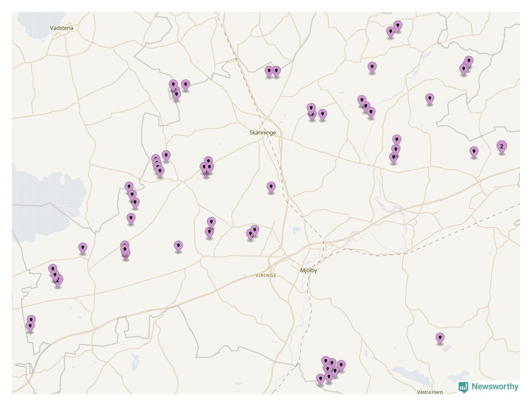The image size is (532, 406).
Task: Click the VIRINGE place label
Action: (x=266, y=275)
